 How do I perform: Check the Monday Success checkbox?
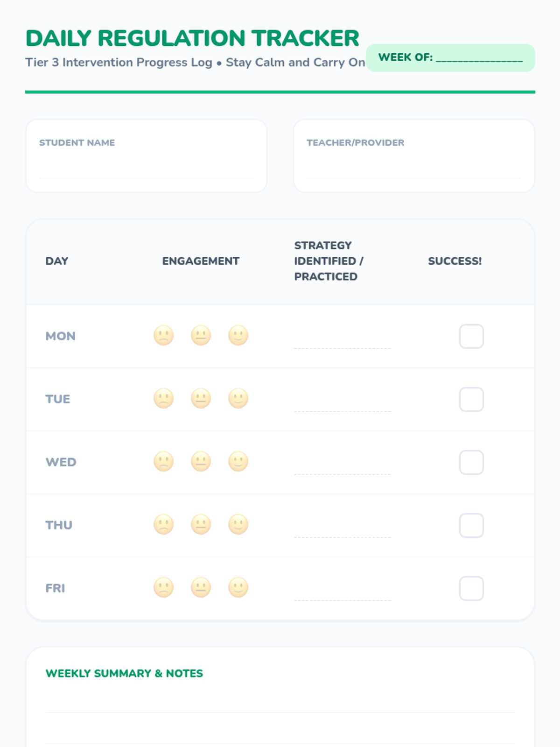471,336
